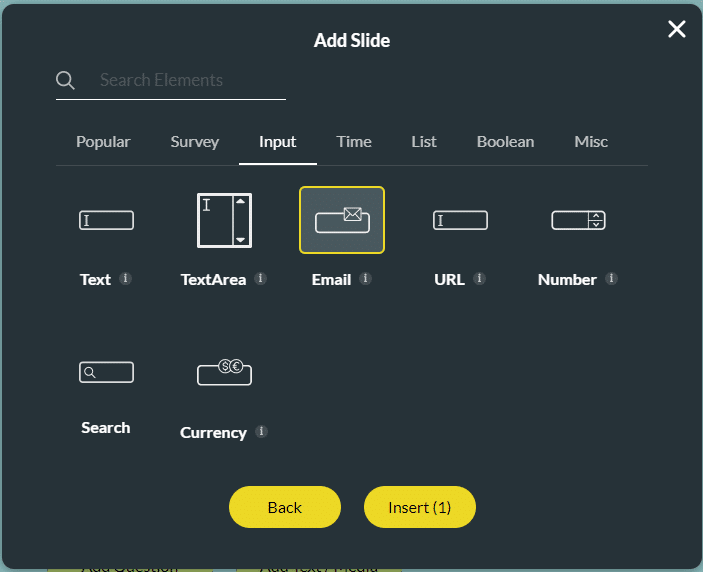The width and height of the screenshot is (703, 572).
Task: Choose the Email element icon
Action: tap(342, 220)
